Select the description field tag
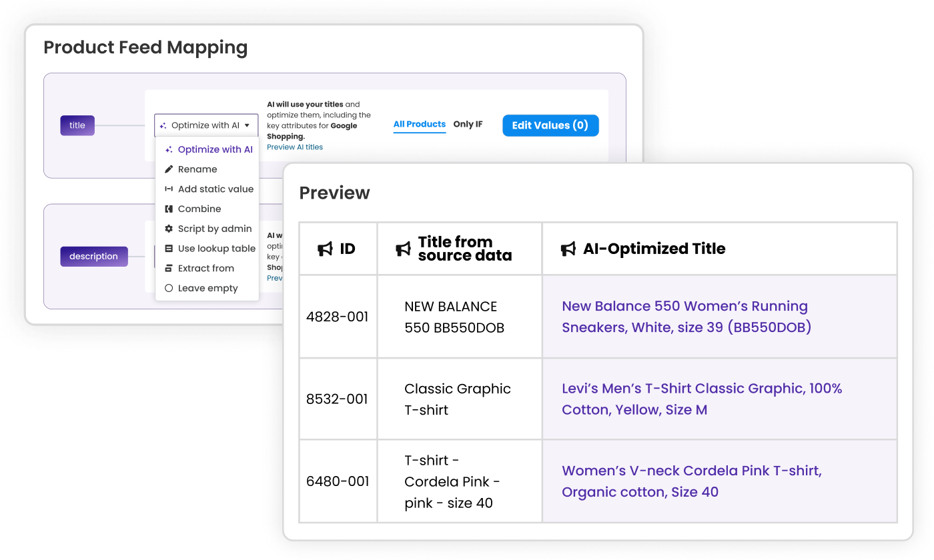 pyautogui.click(x=93, y=257)
